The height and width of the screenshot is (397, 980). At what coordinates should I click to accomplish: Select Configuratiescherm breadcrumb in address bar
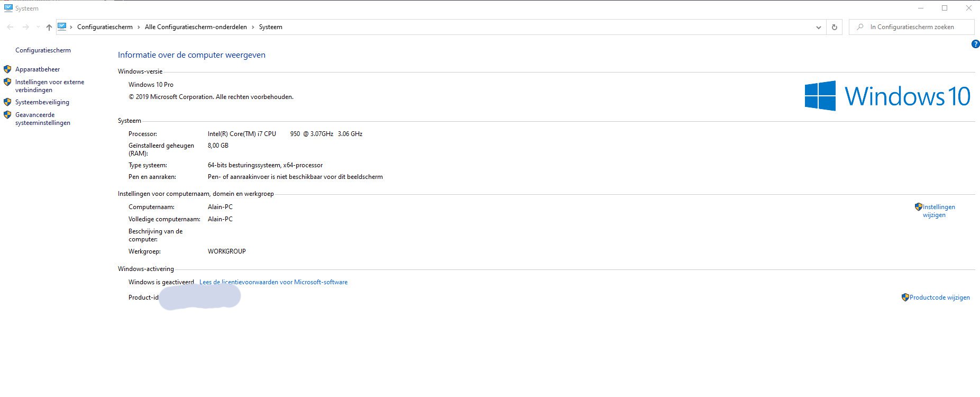tap(105, 27)
